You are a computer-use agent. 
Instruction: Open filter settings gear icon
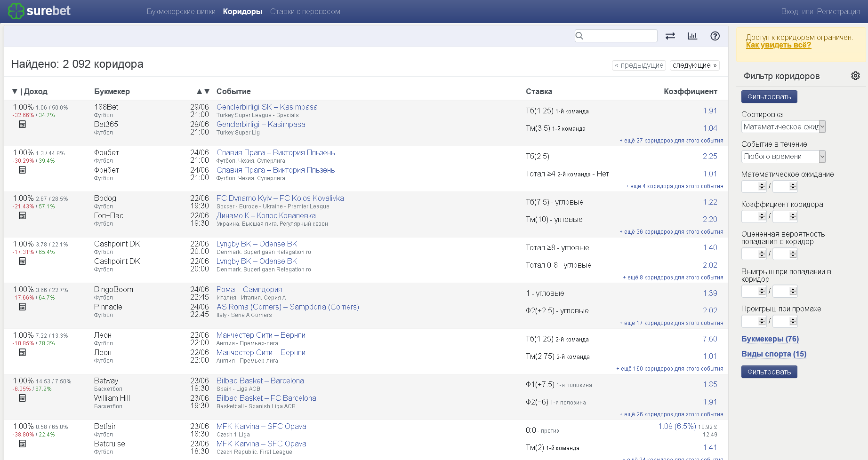tap(855, 76)
